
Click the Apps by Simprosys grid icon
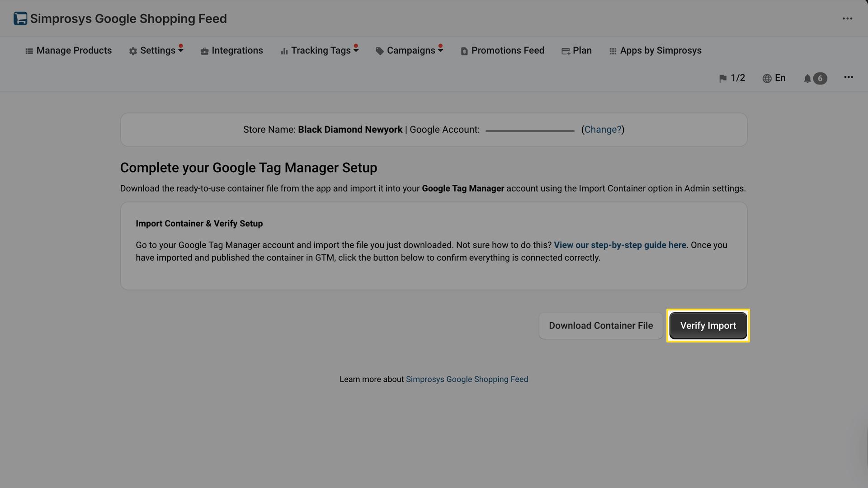[x=613, y=51]
